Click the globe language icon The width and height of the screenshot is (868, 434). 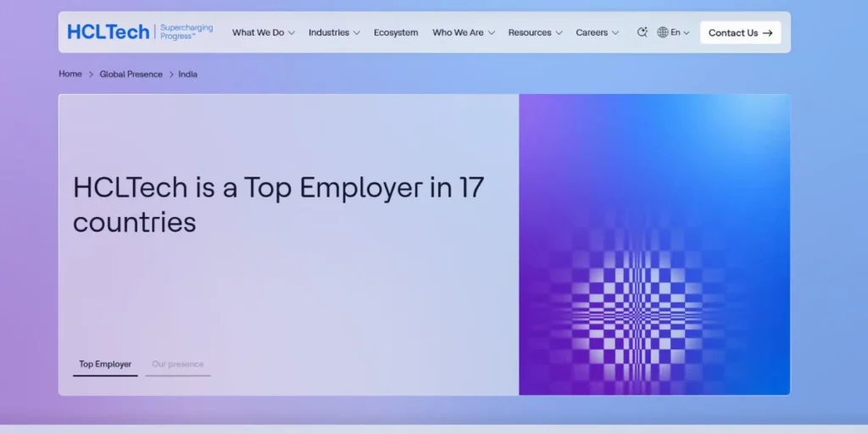663,32
